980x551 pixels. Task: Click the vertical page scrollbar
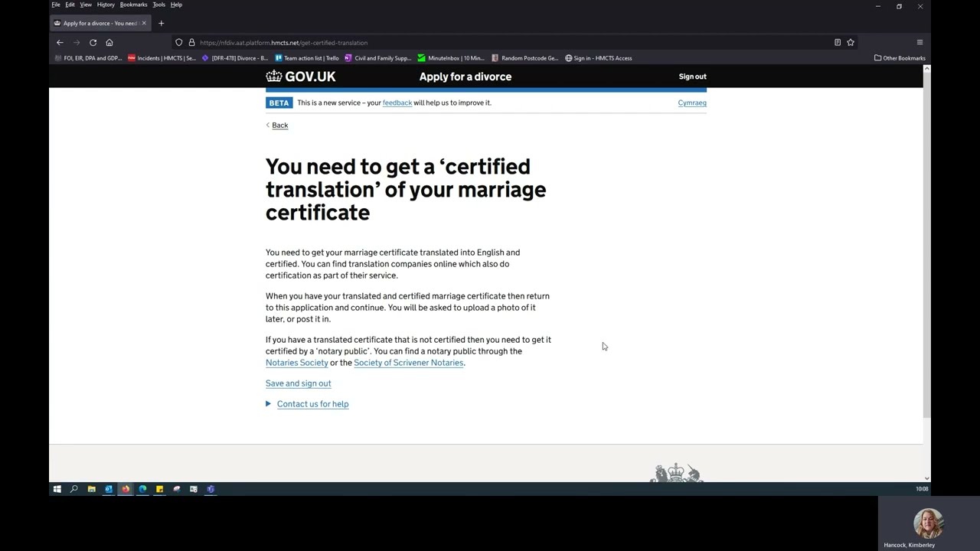pos(926,245)
